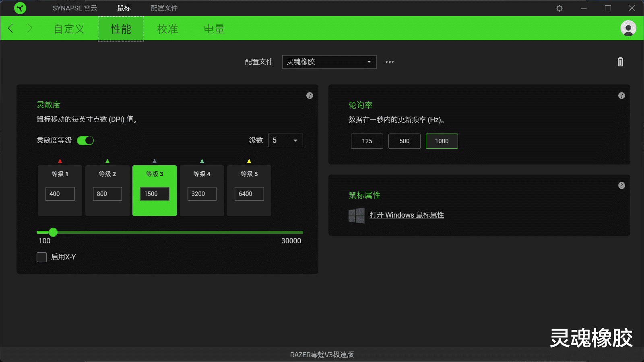Switch to the 校准 tab

167,29
